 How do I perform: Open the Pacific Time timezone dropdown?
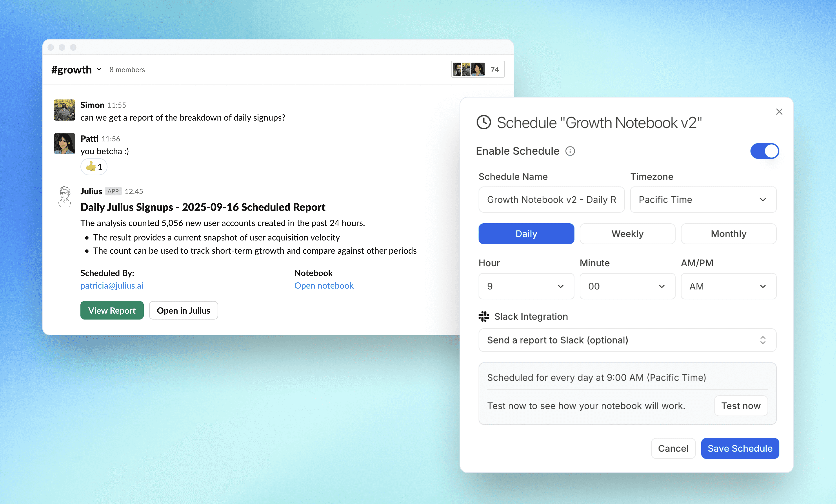[x=703, y=200]
